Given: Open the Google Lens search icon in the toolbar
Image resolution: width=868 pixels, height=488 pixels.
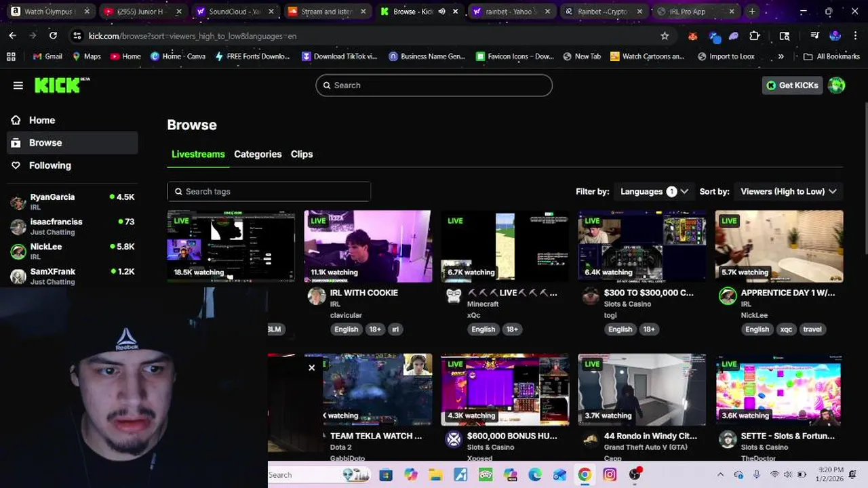Looking at the screenshot, I should click(x=785, y=36).
